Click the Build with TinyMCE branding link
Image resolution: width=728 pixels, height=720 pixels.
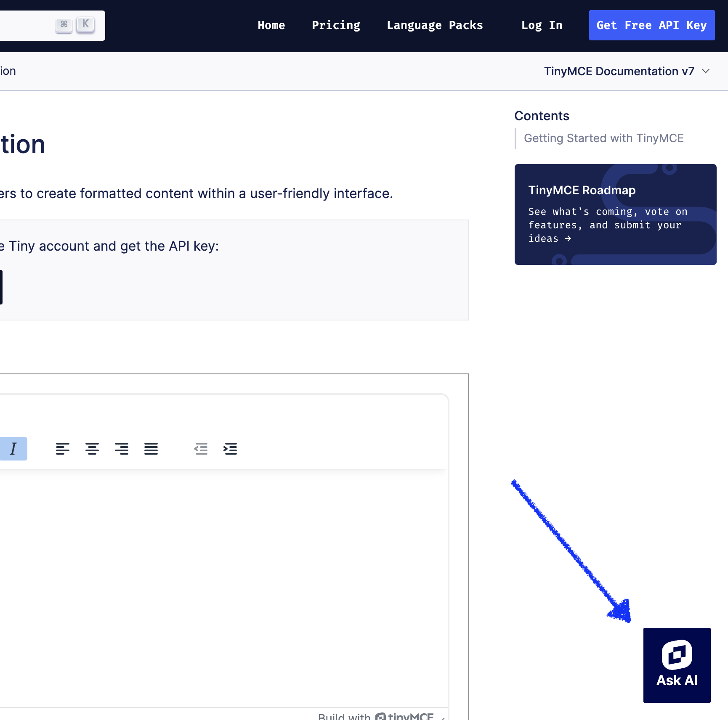coord(376,716)
